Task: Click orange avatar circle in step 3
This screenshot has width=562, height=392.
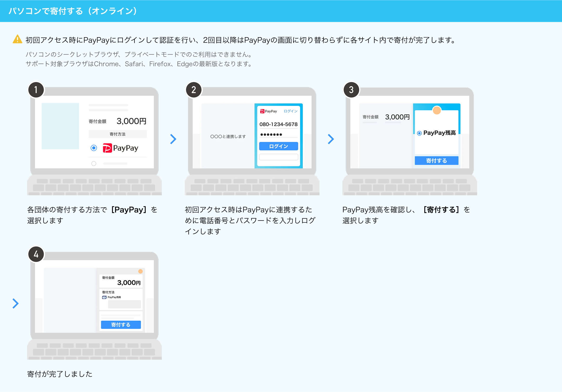Action: click(437, 110)
